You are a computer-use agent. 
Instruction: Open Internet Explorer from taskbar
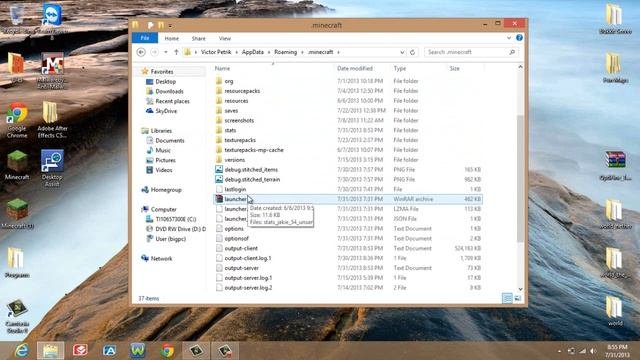[x=21, y=351]
